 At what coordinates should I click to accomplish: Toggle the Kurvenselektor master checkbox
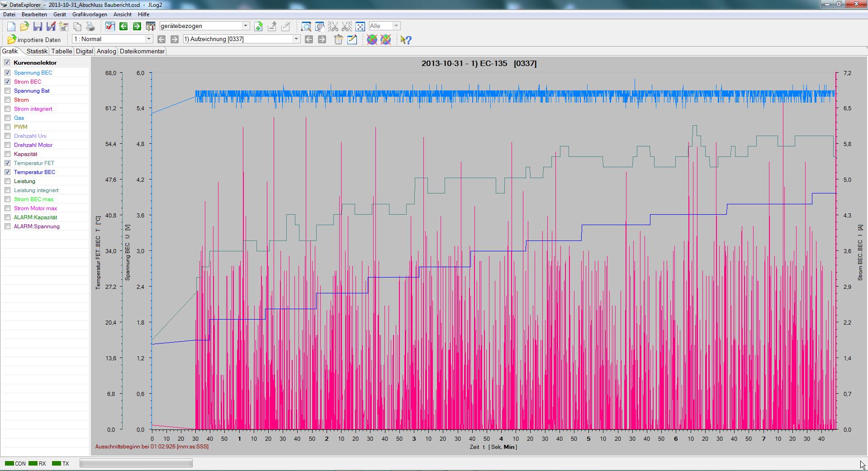[x=7, y=62]
